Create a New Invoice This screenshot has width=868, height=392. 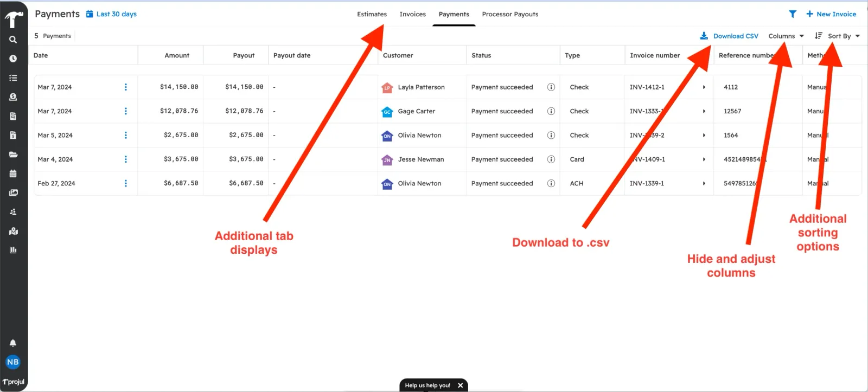831,14
